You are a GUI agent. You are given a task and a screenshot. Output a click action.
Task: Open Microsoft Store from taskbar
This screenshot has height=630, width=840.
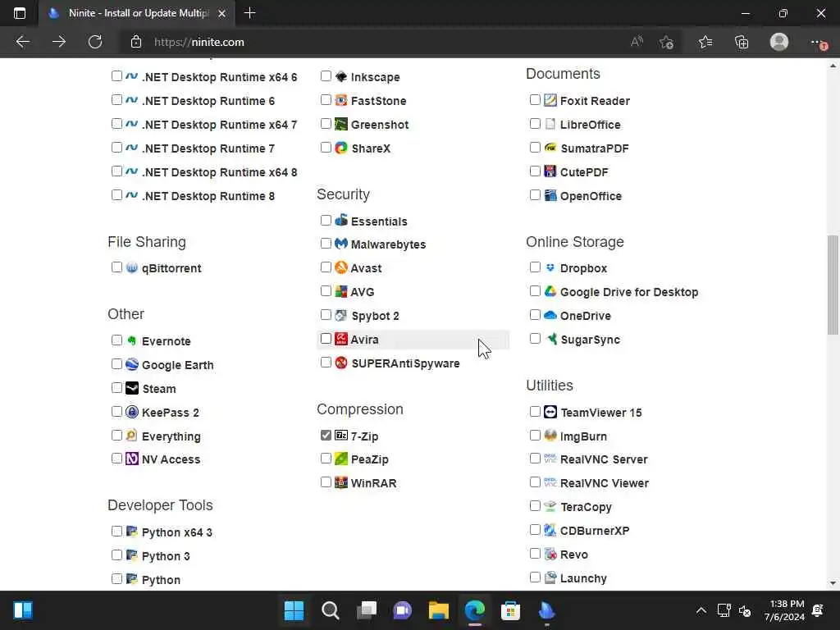pyautogui.click(x=510, y=610)
